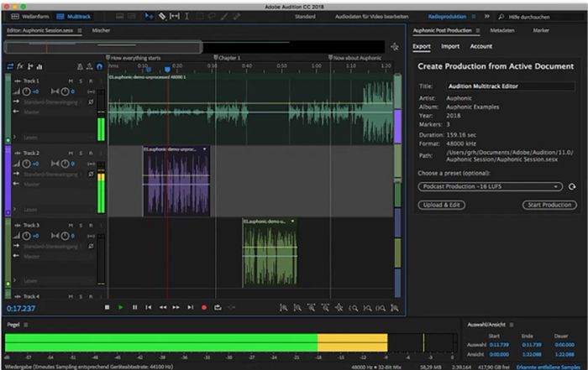The image size is (588, 370).
Task: Jump playhead to previous marker
Action: click(x=149, y=307)
